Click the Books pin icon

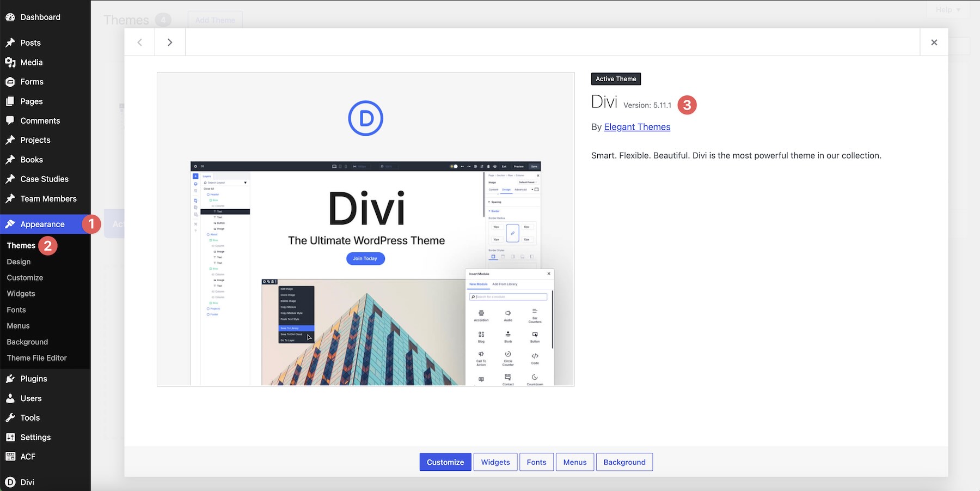(x=10, y=160)
